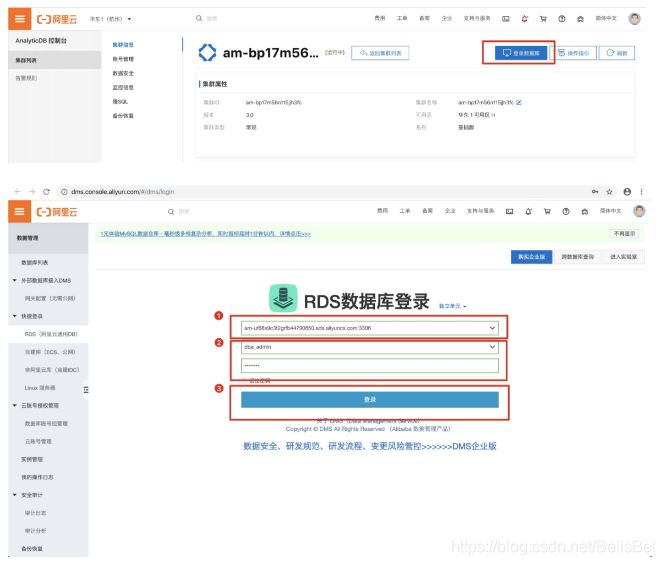664x565 pixels.
Task: Open dba_admin username dropdown
Action: point(370,347)
